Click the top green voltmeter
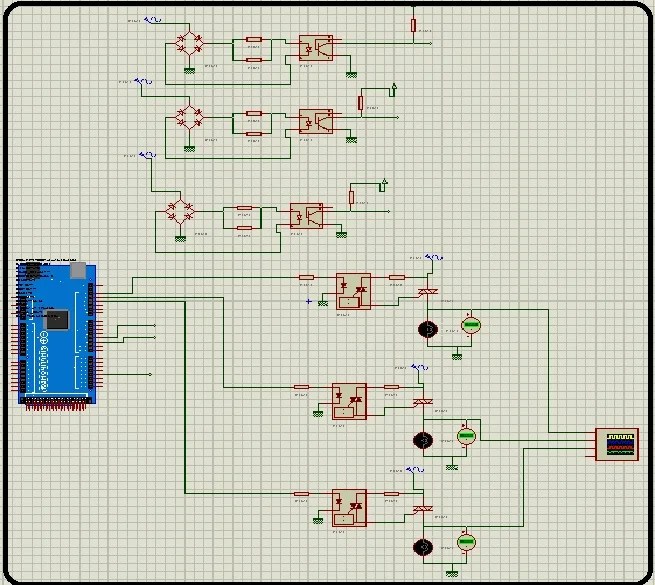The height and width of the screenshot is (585, 655). coord(471,325)
